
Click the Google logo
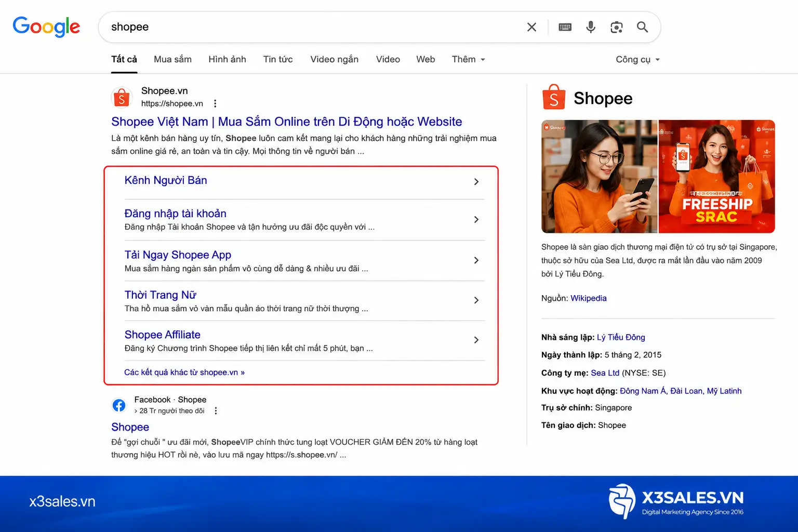[46, 26]
